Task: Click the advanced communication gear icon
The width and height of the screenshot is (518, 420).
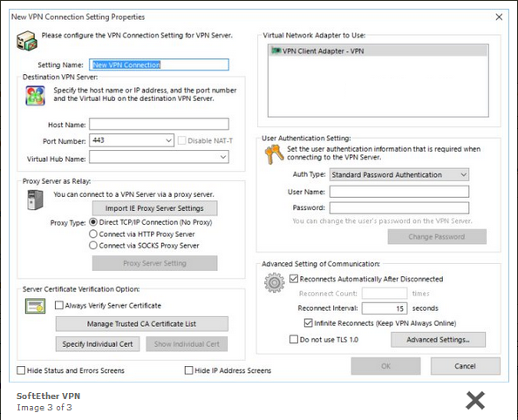Action: coord(274,282)
